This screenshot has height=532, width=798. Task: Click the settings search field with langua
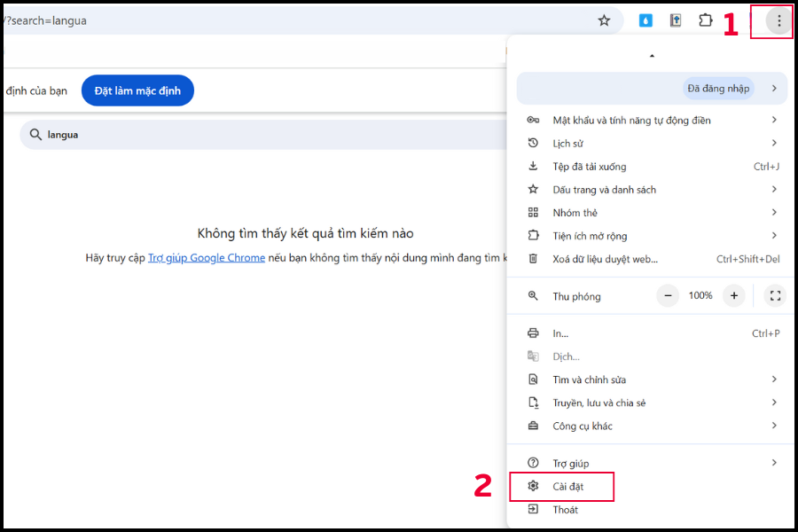[266, 135]
